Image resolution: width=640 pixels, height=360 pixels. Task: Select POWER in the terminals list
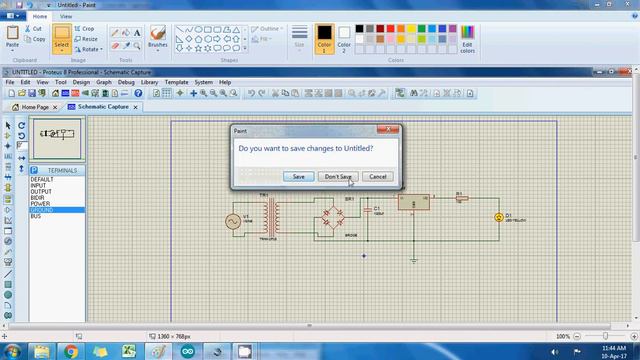[57, 204]
